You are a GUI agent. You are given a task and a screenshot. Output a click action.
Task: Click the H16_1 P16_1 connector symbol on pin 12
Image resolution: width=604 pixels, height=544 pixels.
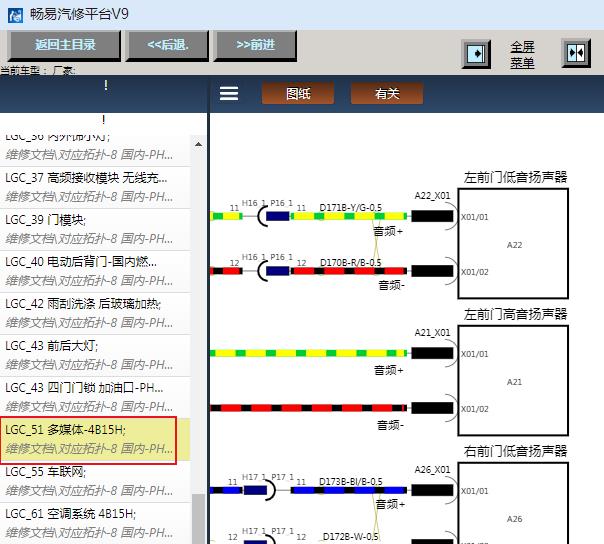pyautogui.click(x=273, y=271)
